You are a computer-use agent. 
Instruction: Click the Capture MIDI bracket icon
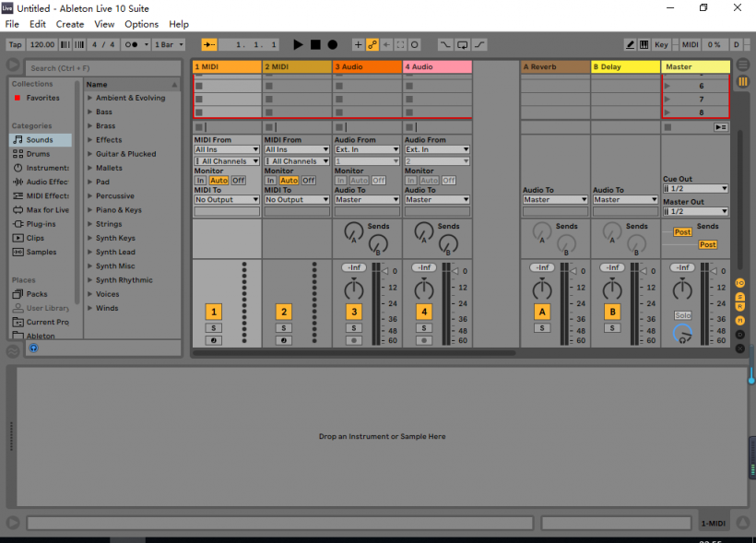400,44
